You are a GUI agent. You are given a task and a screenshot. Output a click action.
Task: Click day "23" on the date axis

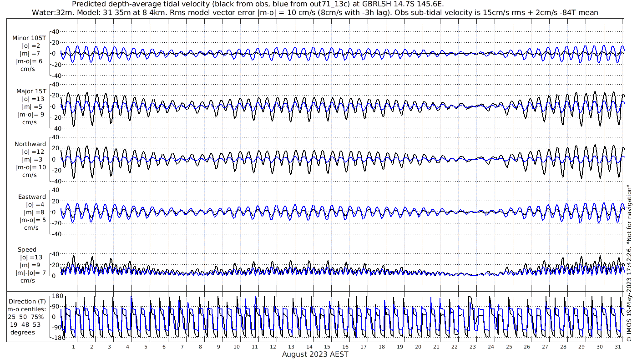472,347
